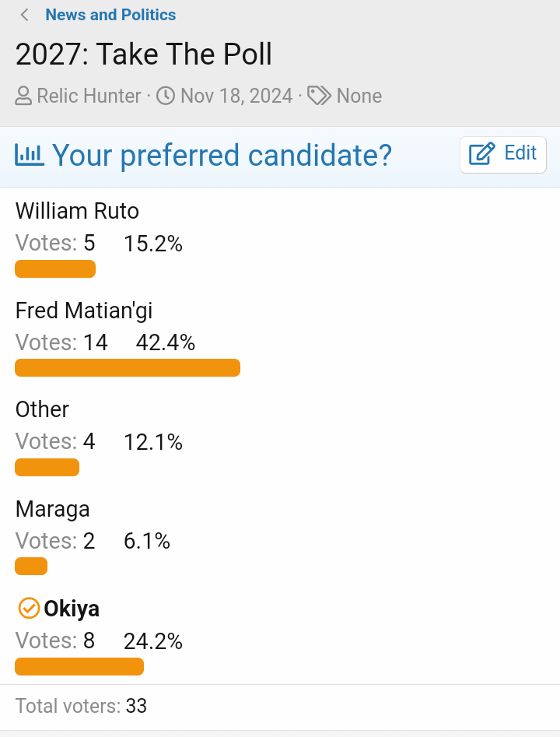View voters for William Ruto's 5 votes

tap(89, 244)
